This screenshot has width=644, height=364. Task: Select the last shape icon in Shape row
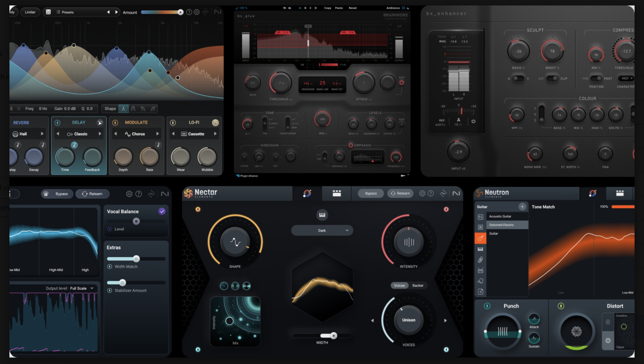153,109
